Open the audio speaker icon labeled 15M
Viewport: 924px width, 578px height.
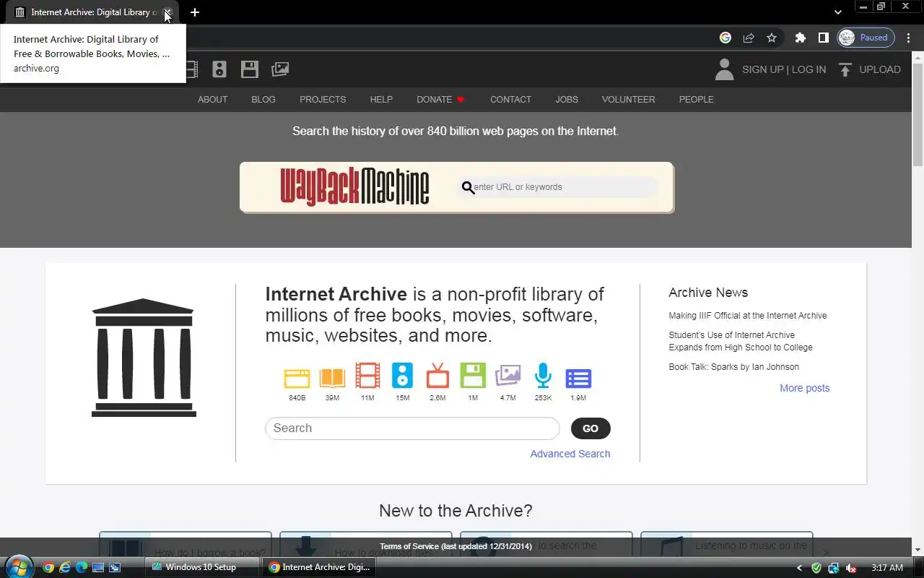pyautogui.click(x=403, y=376)
